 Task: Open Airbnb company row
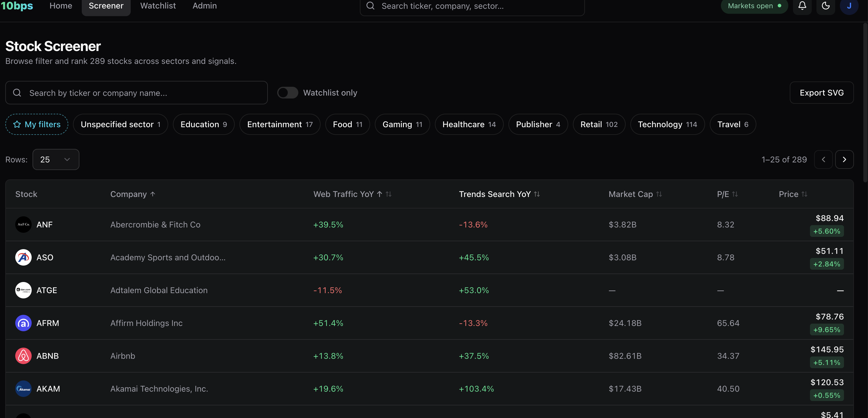429,356
